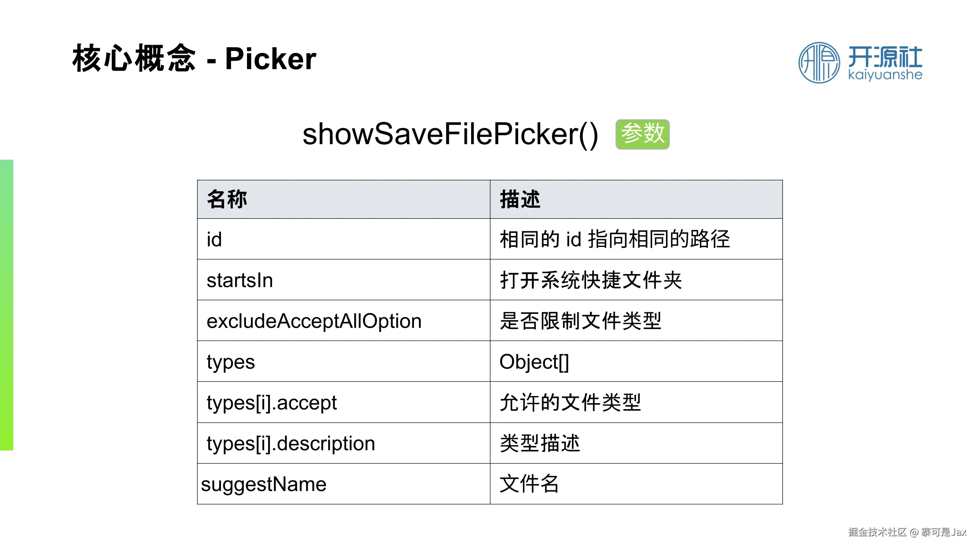Select the types[i].accept cell
This screenshot has width=980, height=551.
[343, 402]
